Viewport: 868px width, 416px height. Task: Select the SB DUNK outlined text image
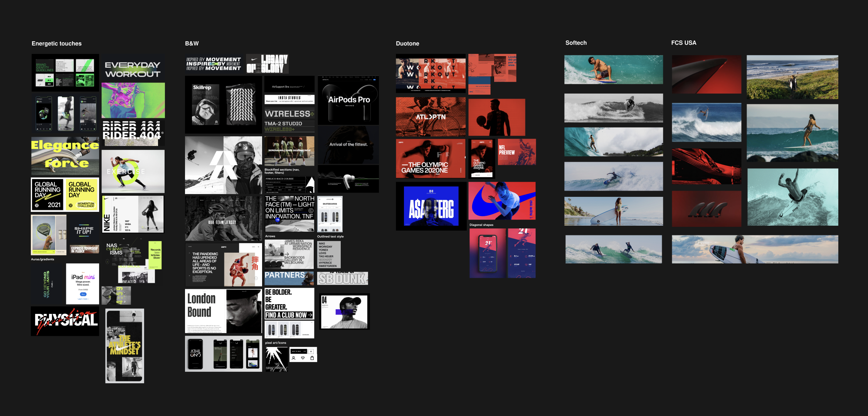coord(343,278)
